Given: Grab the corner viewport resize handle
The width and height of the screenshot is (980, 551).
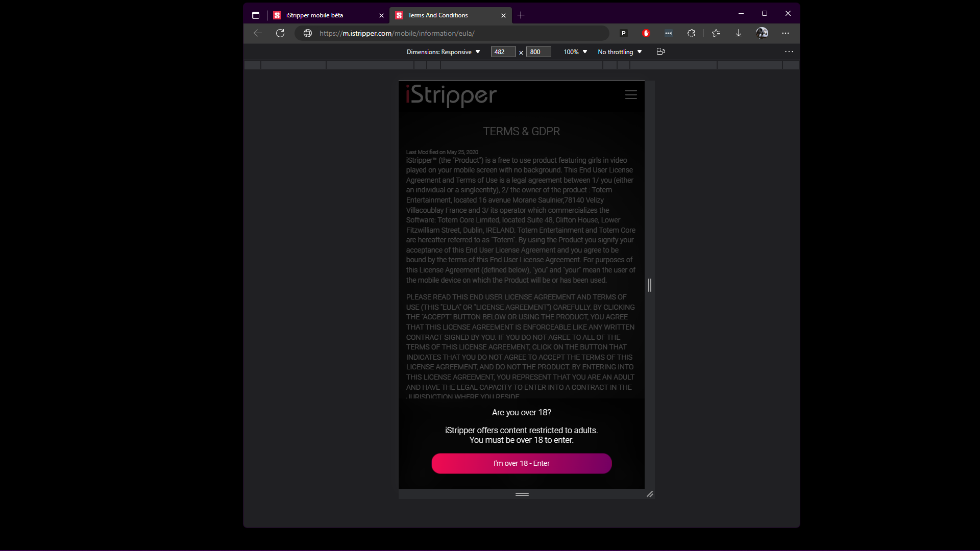Looking at the screenshot, I should (x=650, y=494).
